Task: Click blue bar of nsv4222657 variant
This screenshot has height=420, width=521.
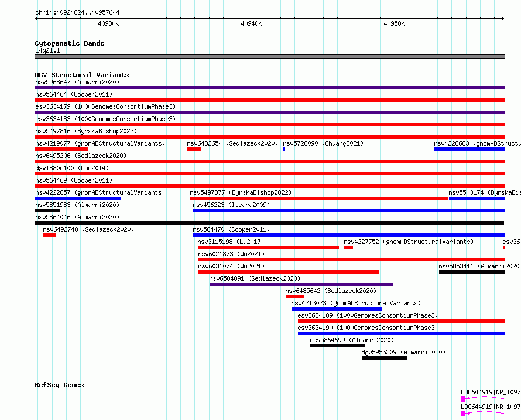Action: pos(77,198)
